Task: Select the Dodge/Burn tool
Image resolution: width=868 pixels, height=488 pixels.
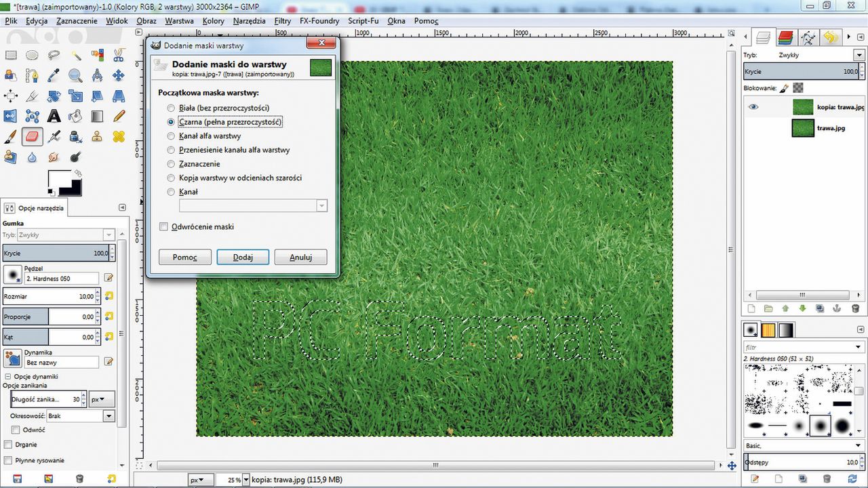Action: 75,157
